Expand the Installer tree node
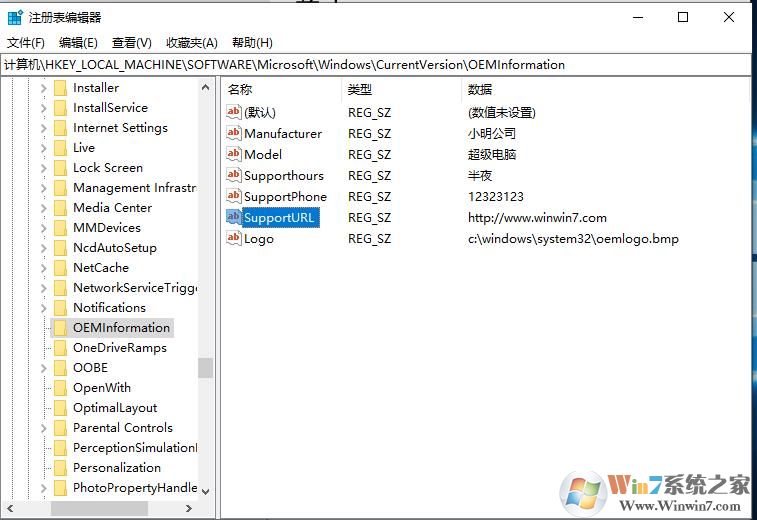The height and width of the screenshot is (520, 757). click(43, 88)
